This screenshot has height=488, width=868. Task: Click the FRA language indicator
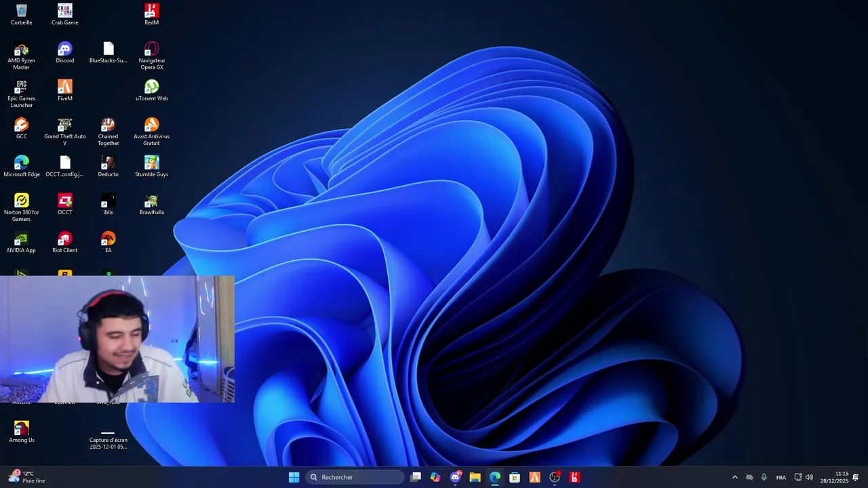pyautogui.click(x=781, y=477)
